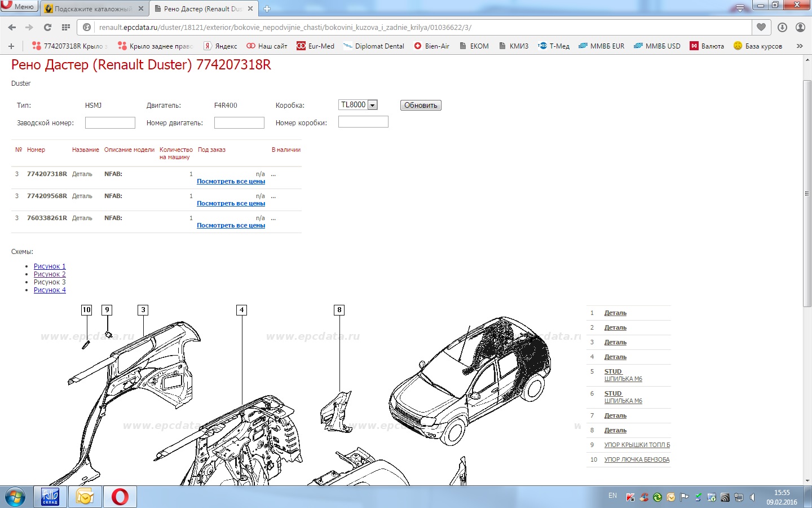
Task: Open УПОР КРЫШКИ ТОПЛ Б link
Action: (x=637, y=445)
